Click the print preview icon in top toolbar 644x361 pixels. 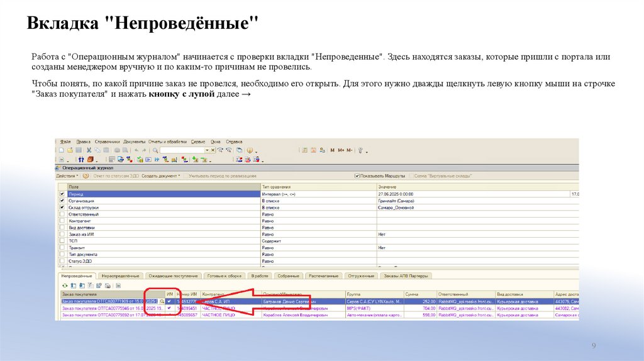125,150
